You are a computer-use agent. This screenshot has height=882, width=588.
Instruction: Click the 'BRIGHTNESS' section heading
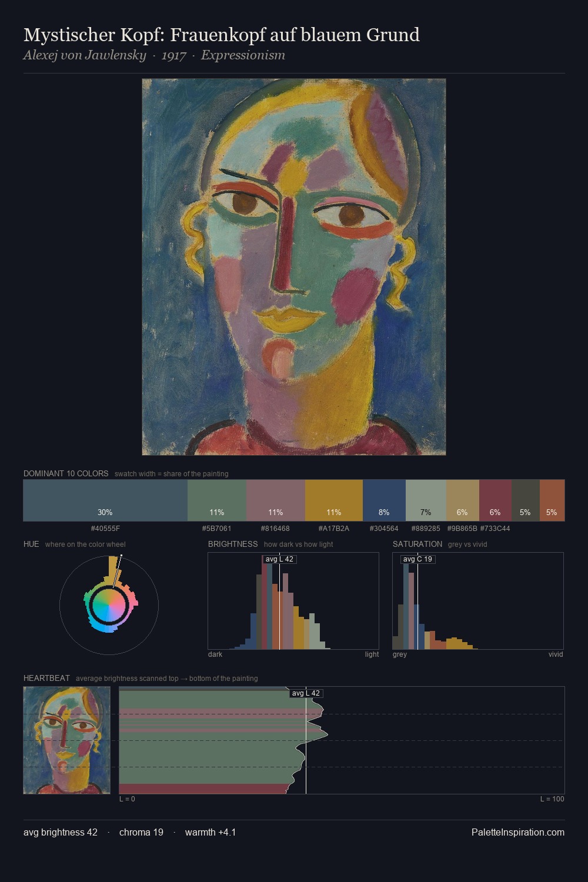233,544
